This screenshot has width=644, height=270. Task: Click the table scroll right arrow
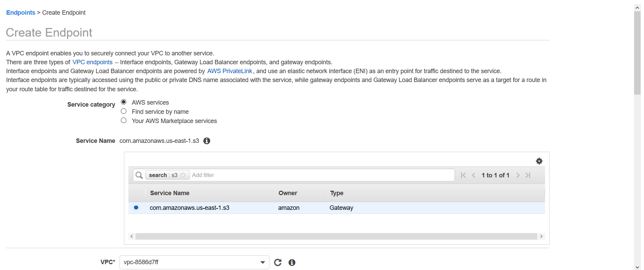pyautogui.click(x=541, y=237)
